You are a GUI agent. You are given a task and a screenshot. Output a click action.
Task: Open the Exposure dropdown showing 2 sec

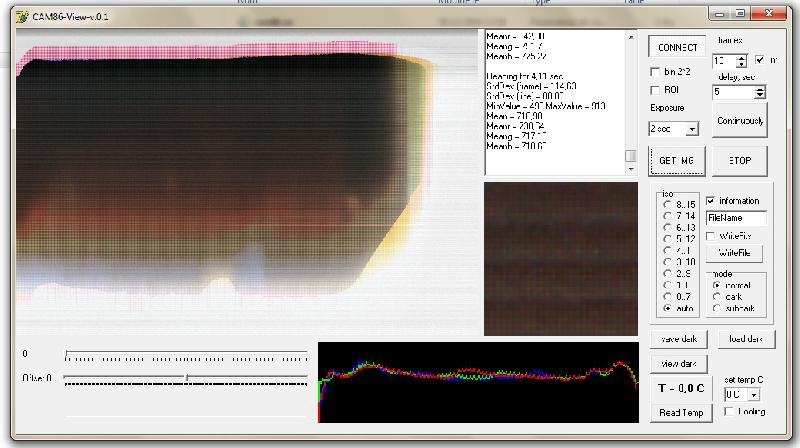(x=692, y=129)
